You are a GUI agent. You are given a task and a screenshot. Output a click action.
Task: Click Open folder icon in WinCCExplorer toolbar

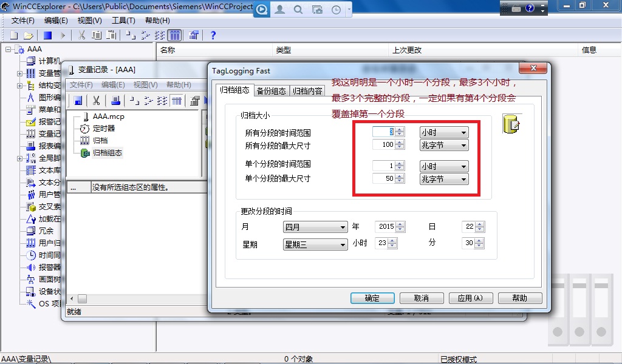click(x=28, y=35)
